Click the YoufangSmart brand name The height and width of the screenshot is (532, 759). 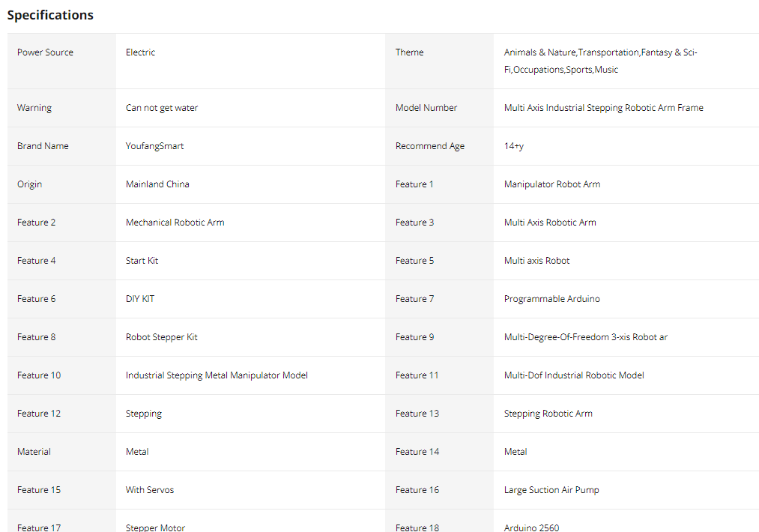click(154, 146)
